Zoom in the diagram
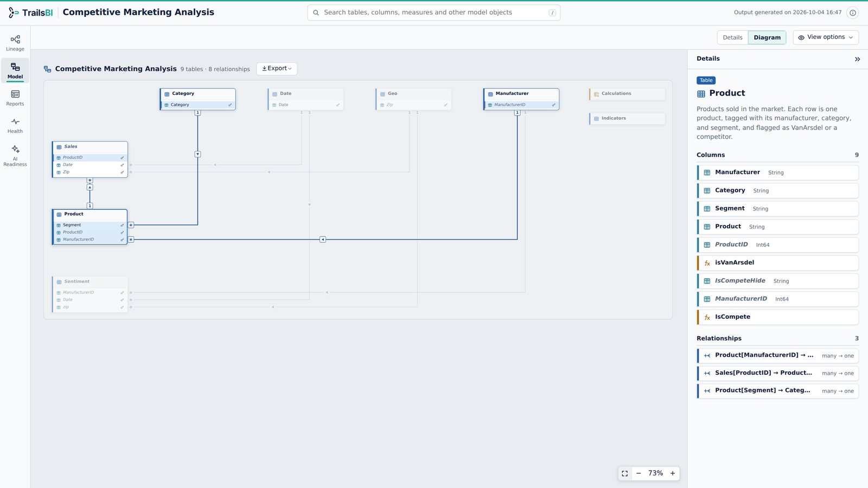Viewport: 868px width, 488px height. click(x=673, y=473)
